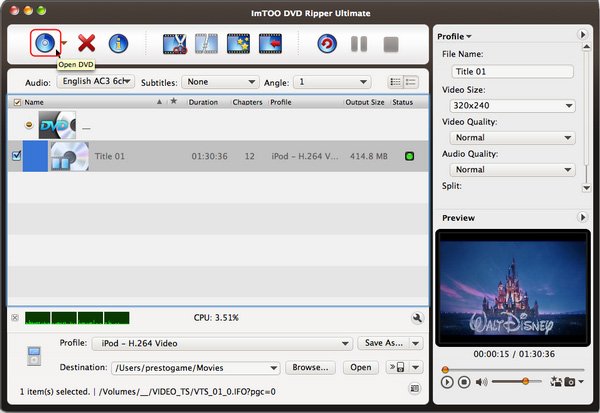The image size is (600, 413).
Task: Click the File Name field Title 01
Action: 513,72
